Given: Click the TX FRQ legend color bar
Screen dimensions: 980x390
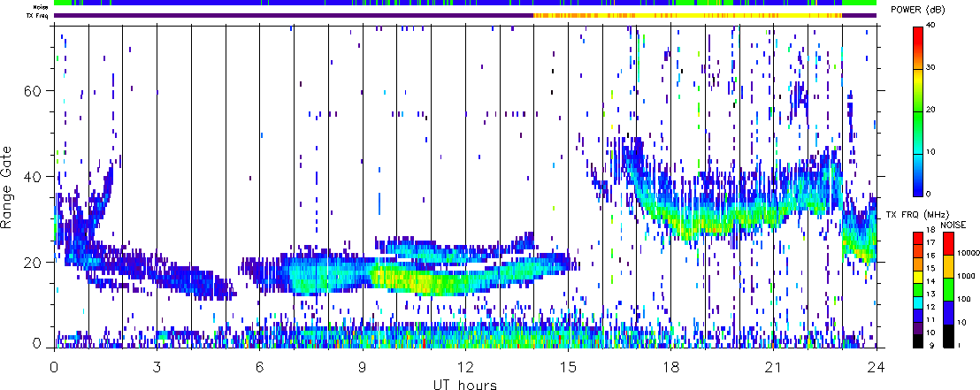Looking at the screenshot, I should point(917,289).
